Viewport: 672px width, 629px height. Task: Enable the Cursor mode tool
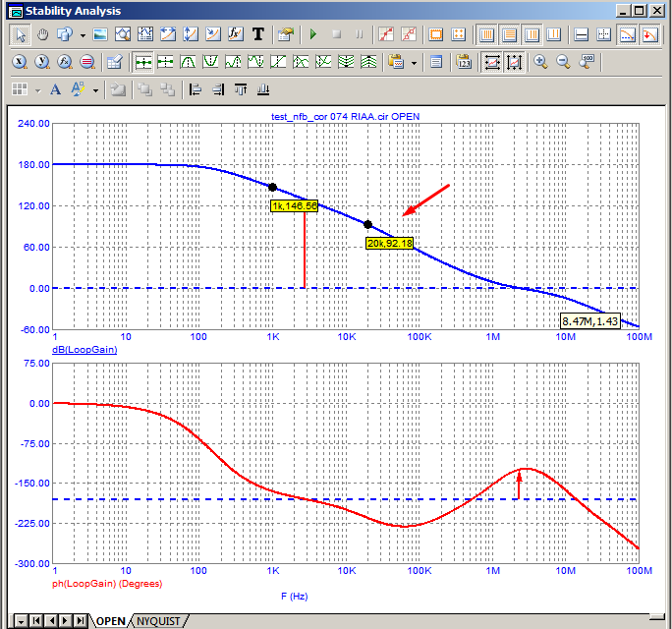pyautogui.click(x=145, y=34)
